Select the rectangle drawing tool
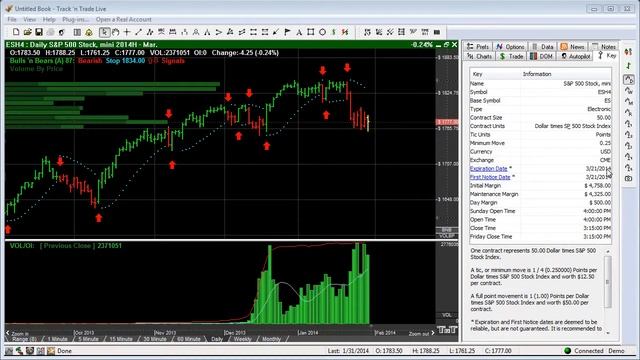Viewport: 640px width, 360px height. tap(311, 32)
